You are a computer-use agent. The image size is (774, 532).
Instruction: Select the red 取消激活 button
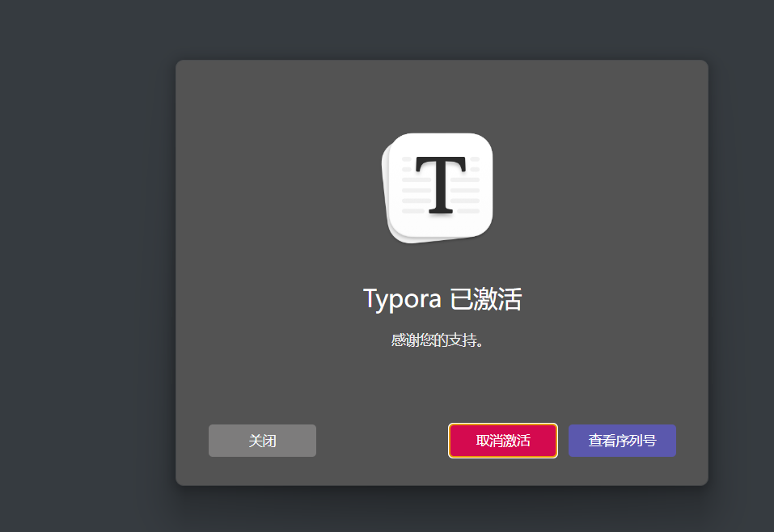click(x=502, y=440)
